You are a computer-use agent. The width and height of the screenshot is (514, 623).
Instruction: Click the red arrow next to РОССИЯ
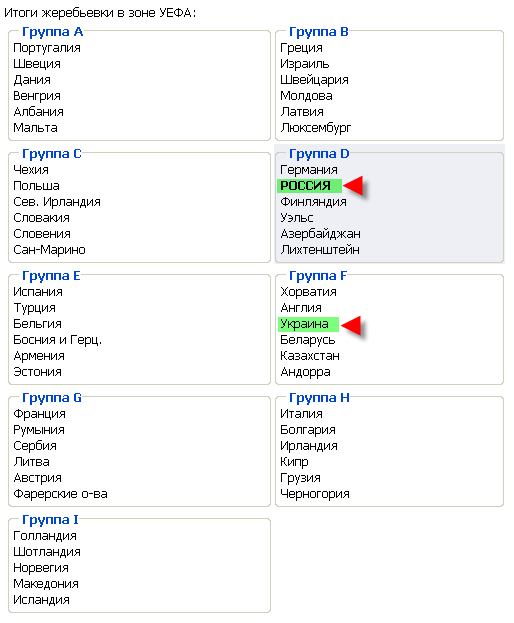click(354, 186)
